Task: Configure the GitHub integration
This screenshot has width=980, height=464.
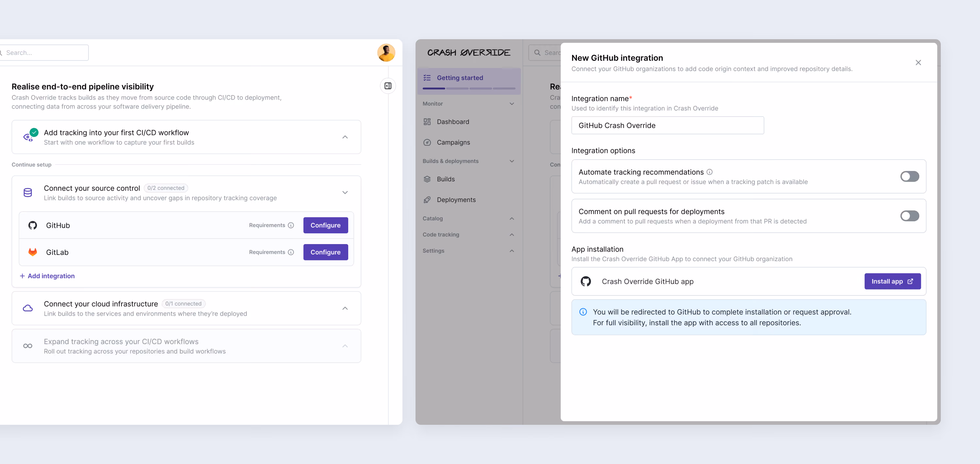Action: click(325, 225)
